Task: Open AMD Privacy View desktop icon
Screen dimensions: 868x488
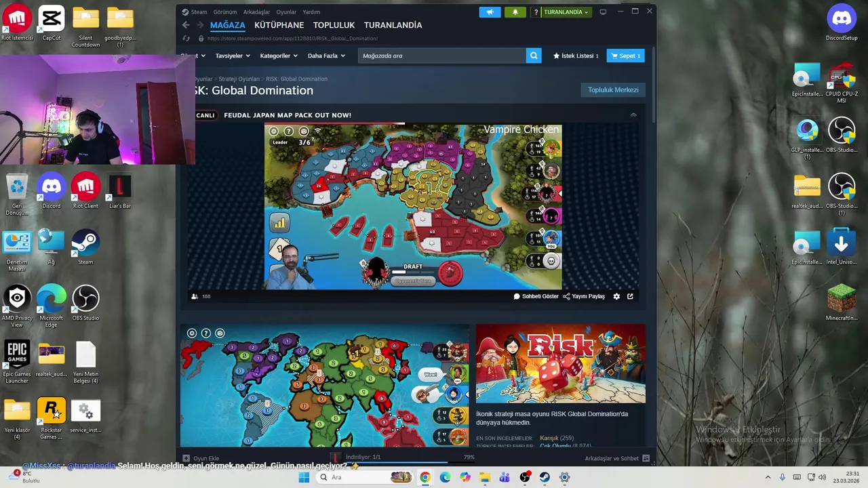Action: click(17, 306)
